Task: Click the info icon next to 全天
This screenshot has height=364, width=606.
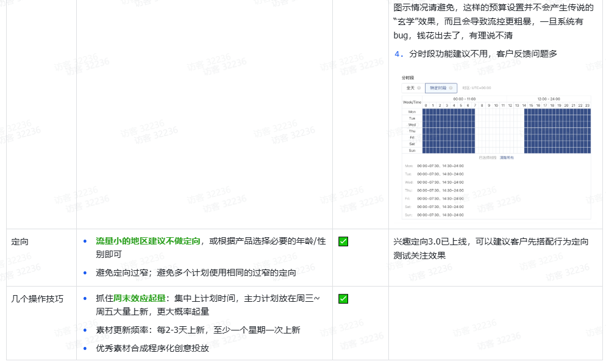Action: point(419,88)
